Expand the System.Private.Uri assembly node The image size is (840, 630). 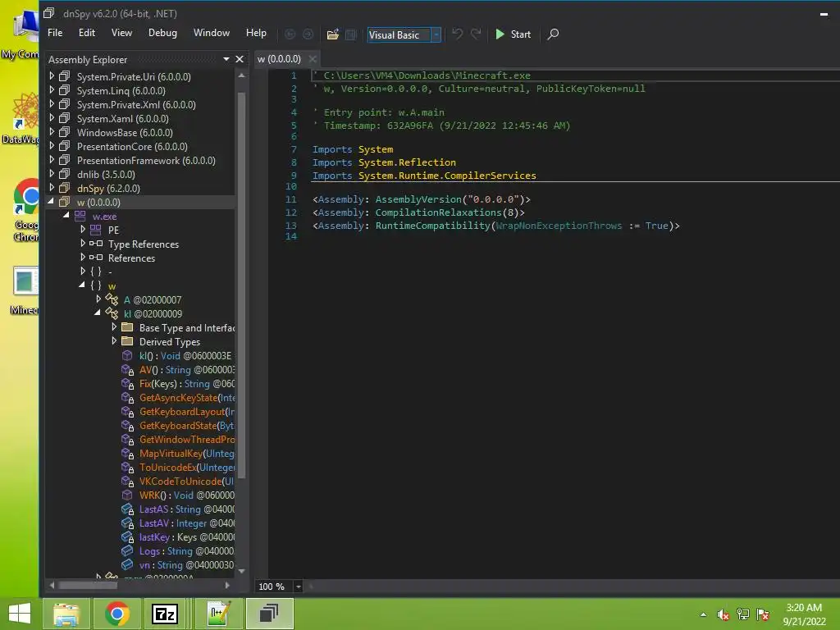[52, 76]
